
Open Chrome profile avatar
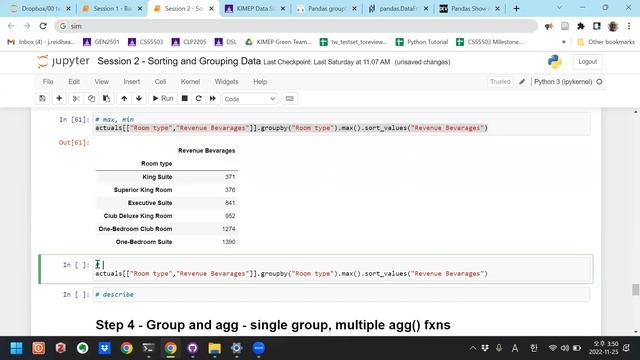[613, 26]
